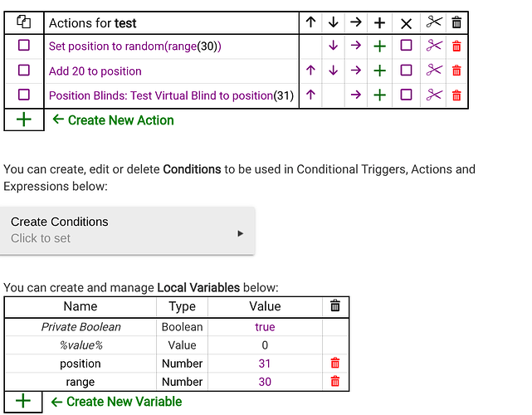
Task: Click the plus box to create new variable
Action: click(23, 402)
